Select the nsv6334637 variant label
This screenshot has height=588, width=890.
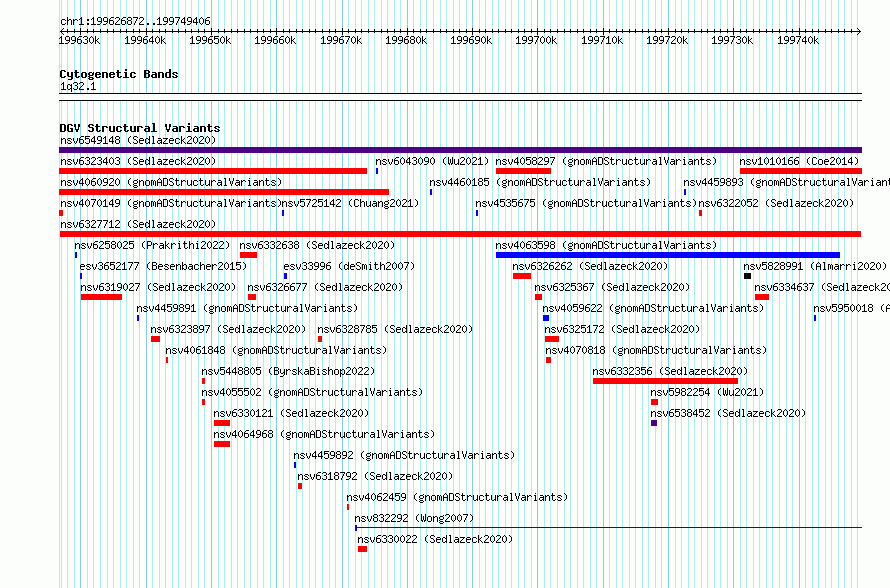pos(822,287)
